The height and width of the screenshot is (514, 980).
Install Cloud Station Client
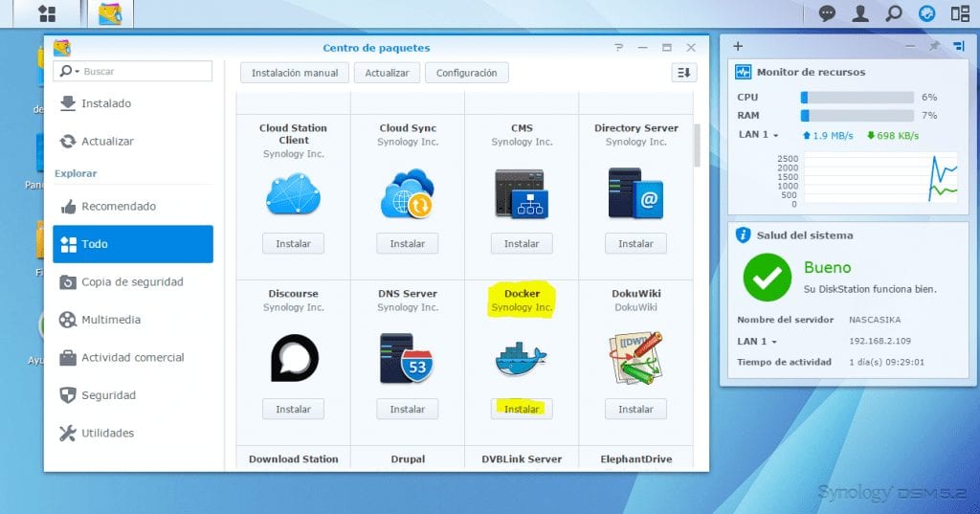(293, 244)
